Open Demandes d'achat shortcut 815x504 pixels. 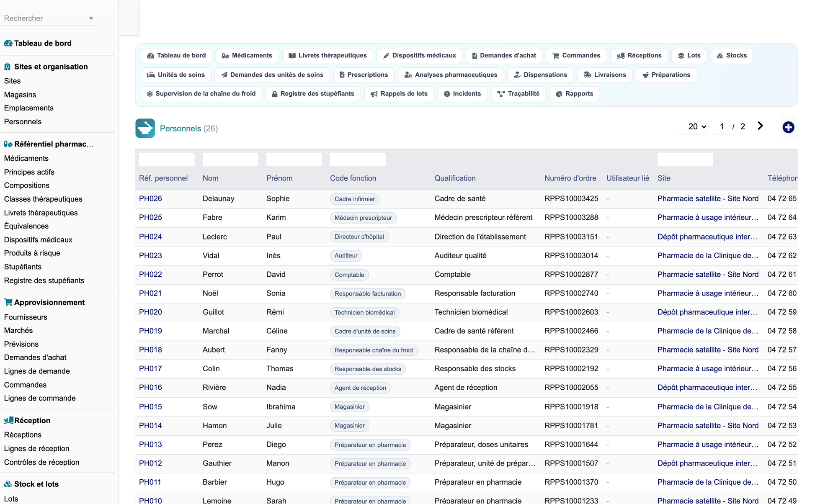504,56
